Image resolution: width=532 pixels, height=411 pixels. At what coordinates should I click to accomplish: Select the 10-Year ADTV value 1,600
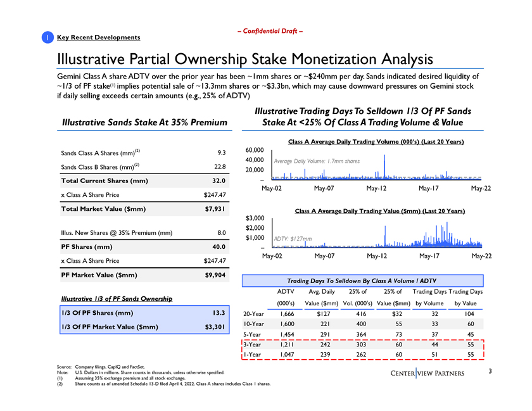coord(287,324)
